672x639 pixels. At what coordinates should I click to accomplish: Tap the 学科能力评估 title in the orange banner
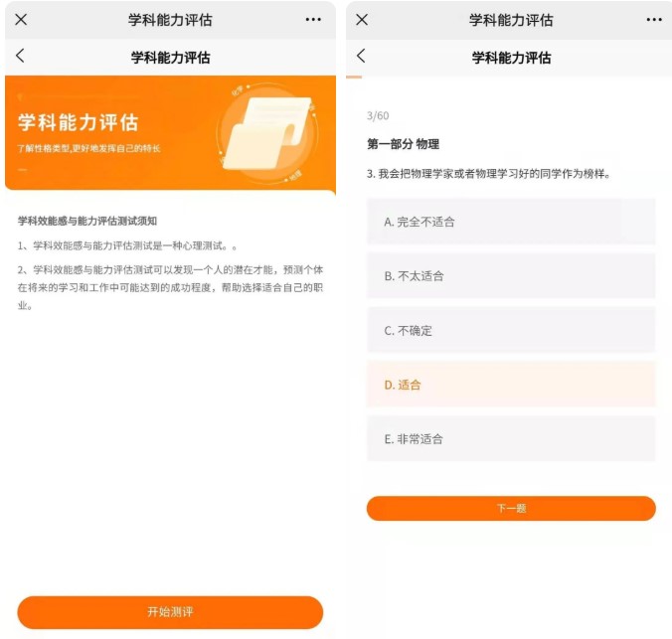78,123
